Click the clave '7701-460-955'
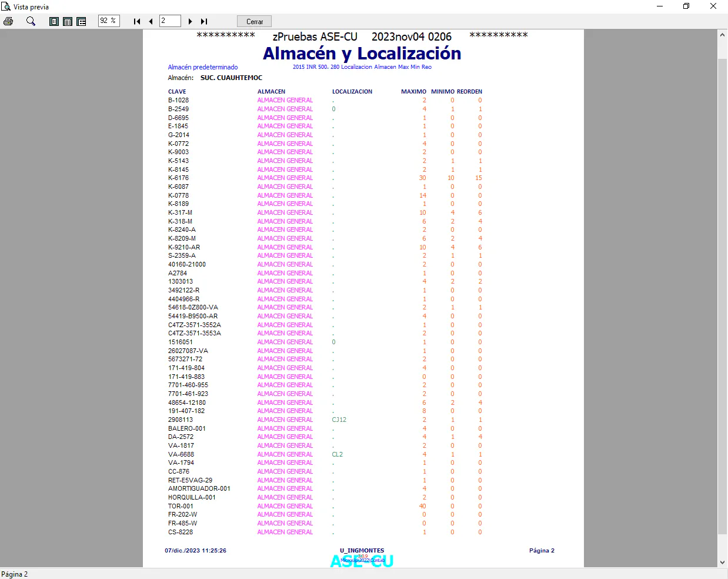The image size is (728, 579). pyautogui.click(x=188, y=385)
